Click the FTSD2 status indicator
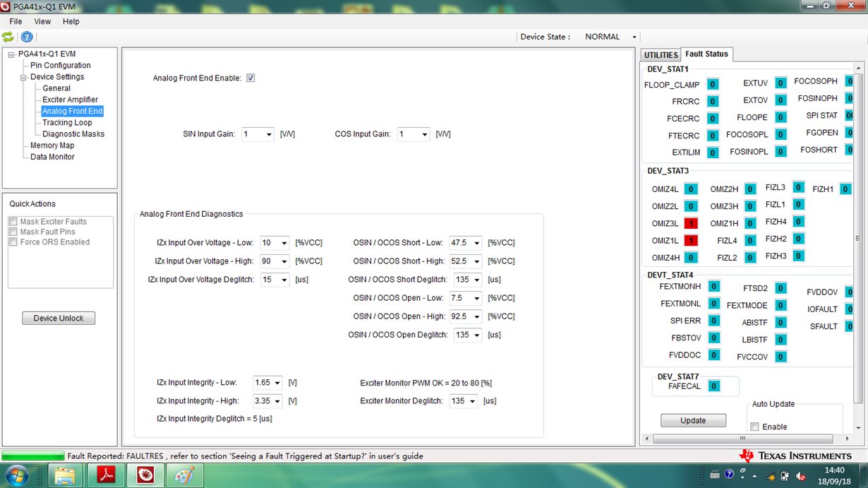Image resolution: width=868 pixels, height=488 pixels. tap(780, 288)
